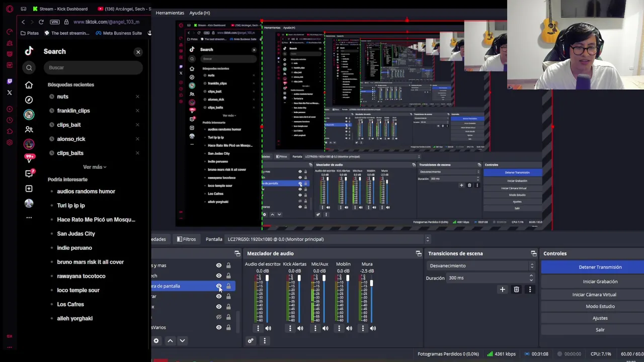644x362 pixels.
Task: Move selected OBS source down
Action: pyautogui.click(x=182, y=341)
